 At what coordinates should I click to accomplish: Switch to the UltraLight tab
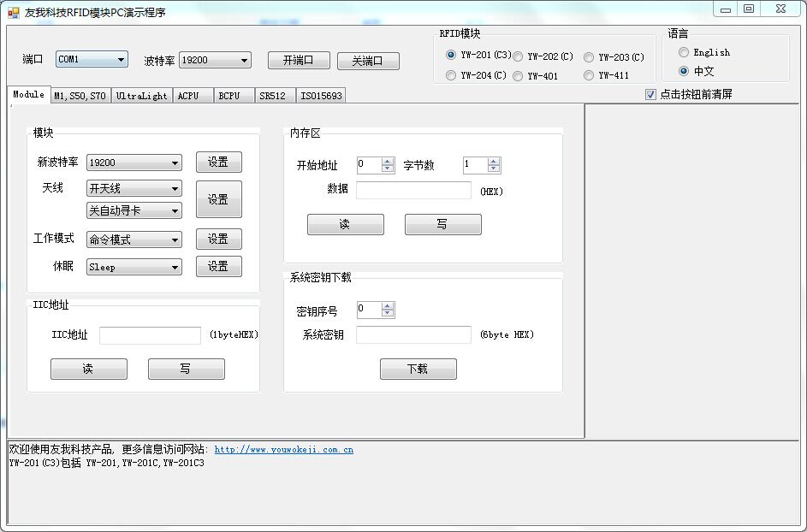[142, 96]
